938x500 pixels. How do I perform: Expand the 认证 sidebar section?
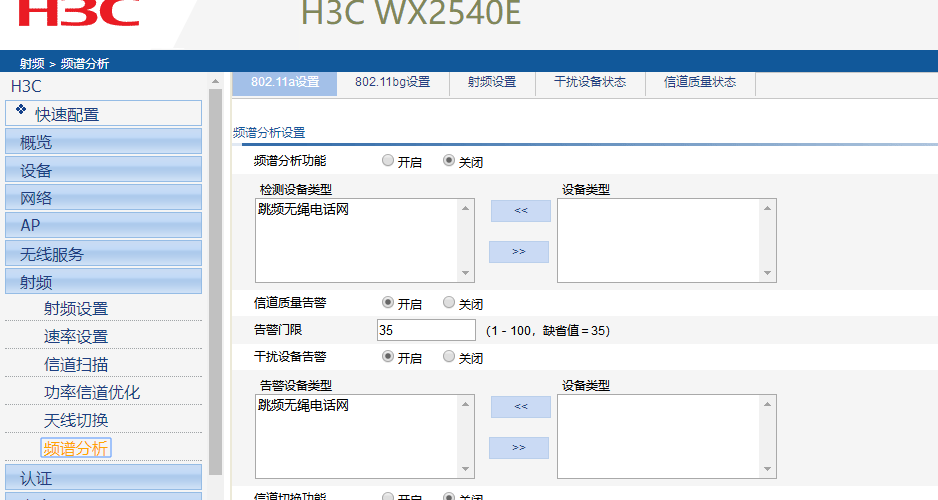point(103,478)
